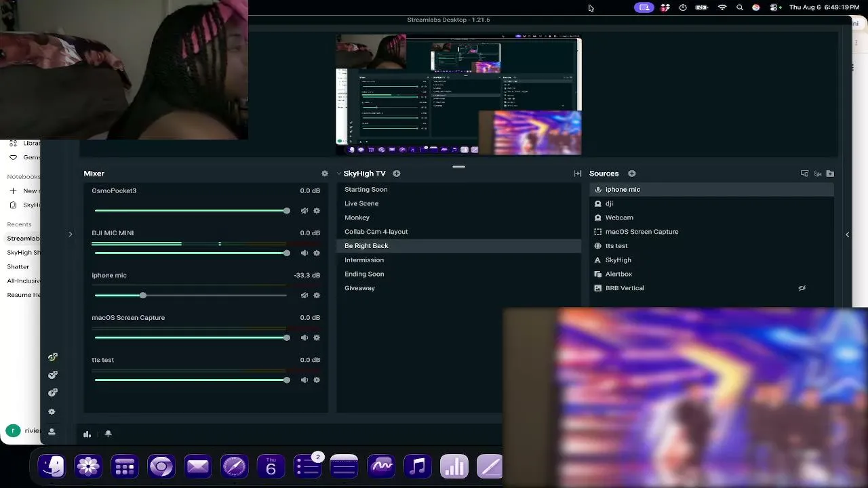Open Mail from the dock
Viewport: 868px width, 488px height.
pos(197,466)
